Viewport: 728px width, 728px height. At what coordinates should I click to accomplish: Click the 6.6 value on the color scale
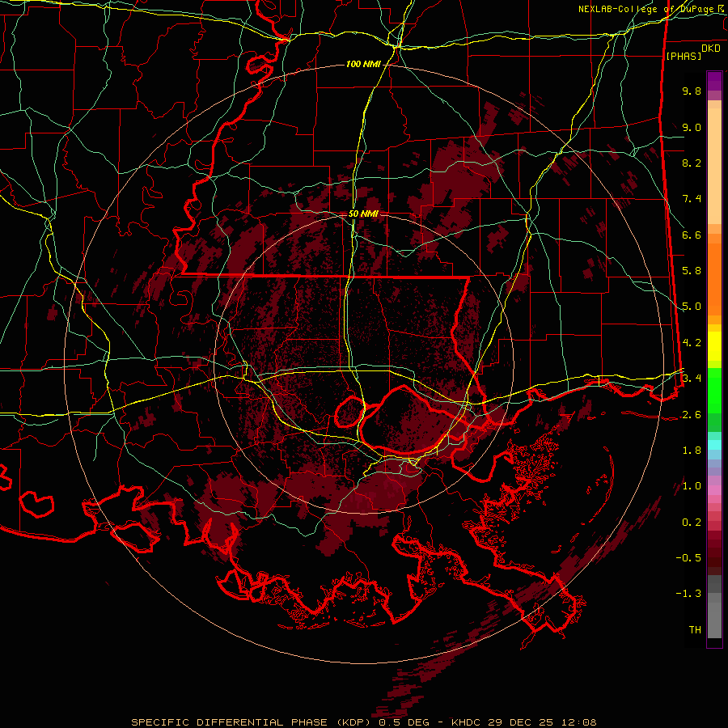point(692,235)
